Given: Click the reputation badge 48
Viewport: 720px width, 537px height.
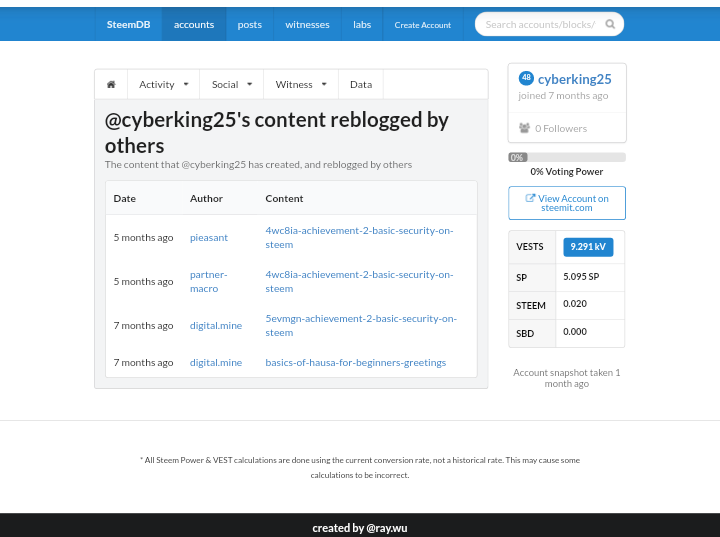Looking at the screenshot, I should (526, 78).
